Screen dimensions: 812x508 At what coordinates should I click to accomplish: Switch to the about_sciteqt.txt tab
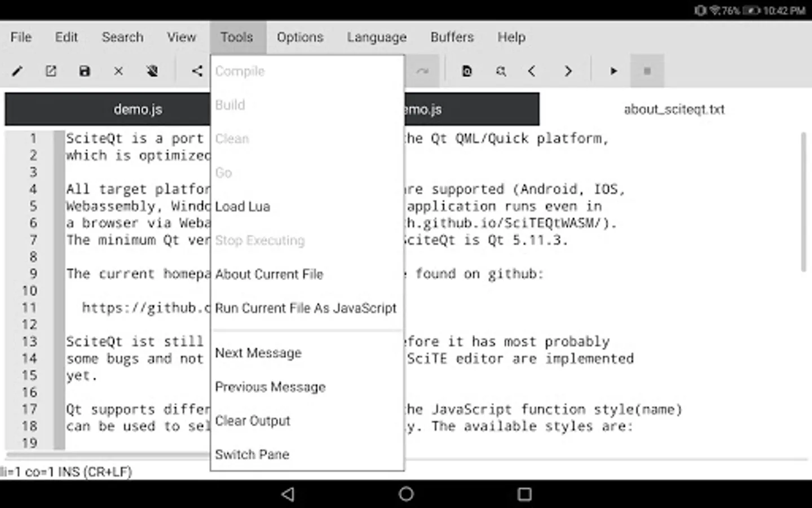pyautogui.click(x=674, y=110)
